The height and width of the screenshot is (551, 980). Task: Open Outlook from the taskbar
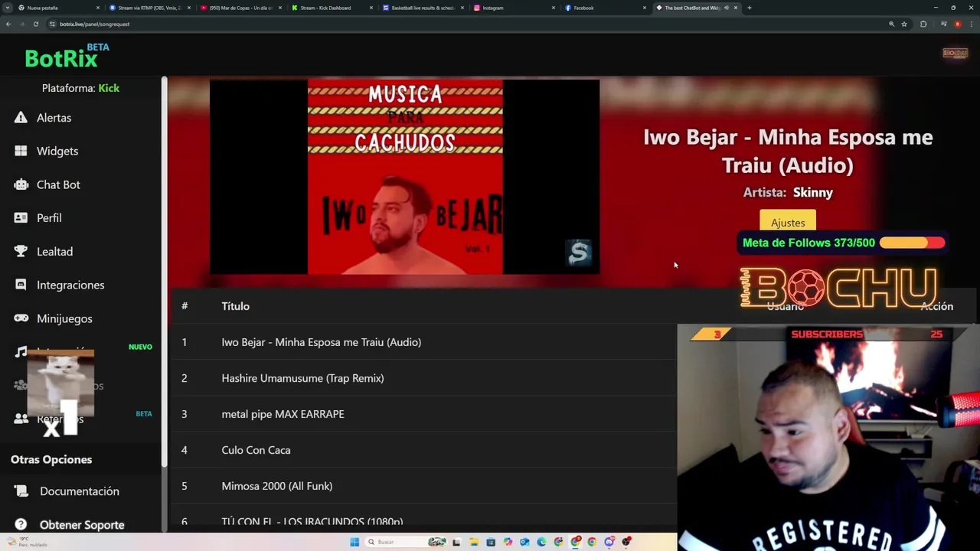(x=524, y=542)
